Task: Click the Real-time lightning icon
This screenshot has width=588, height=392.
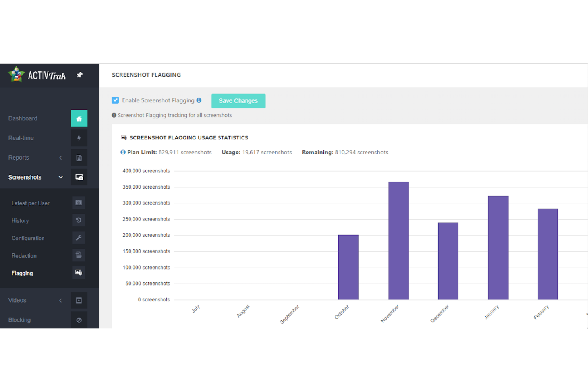Action: click(79, 138)
